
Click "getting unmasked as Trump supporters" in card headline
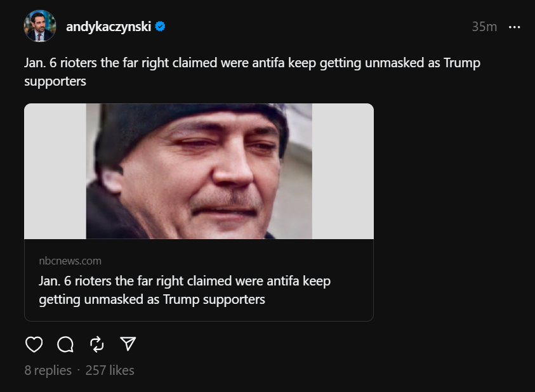click(x=152, y=299)
